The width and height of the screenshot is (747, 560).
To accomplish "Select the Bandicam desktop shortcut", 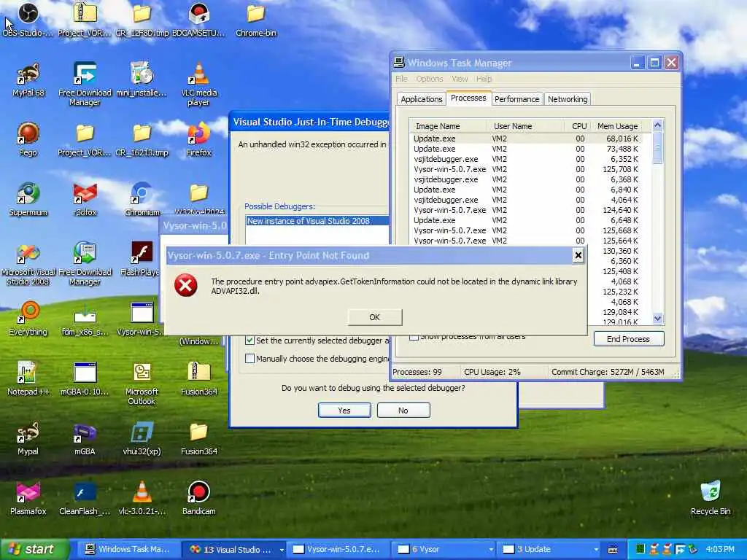I will pyautogui.click(x=198, y=499).
